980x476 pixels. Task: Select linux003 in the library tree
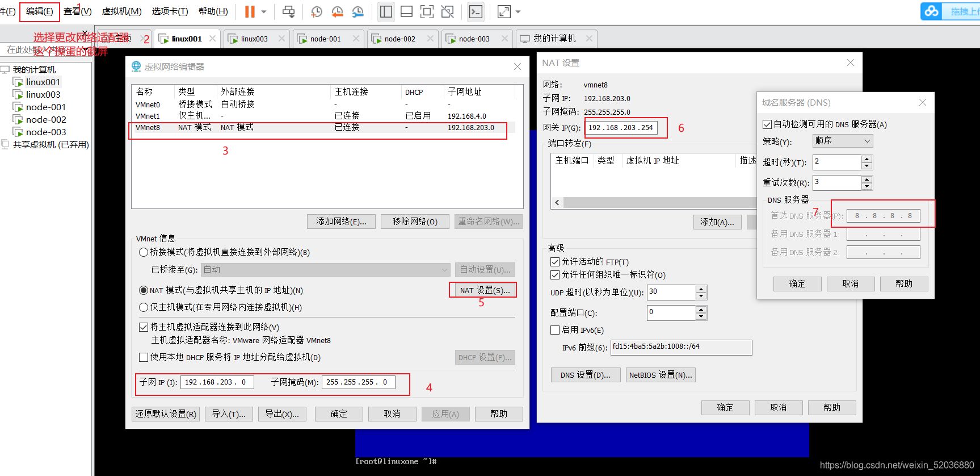coord(43,94)
